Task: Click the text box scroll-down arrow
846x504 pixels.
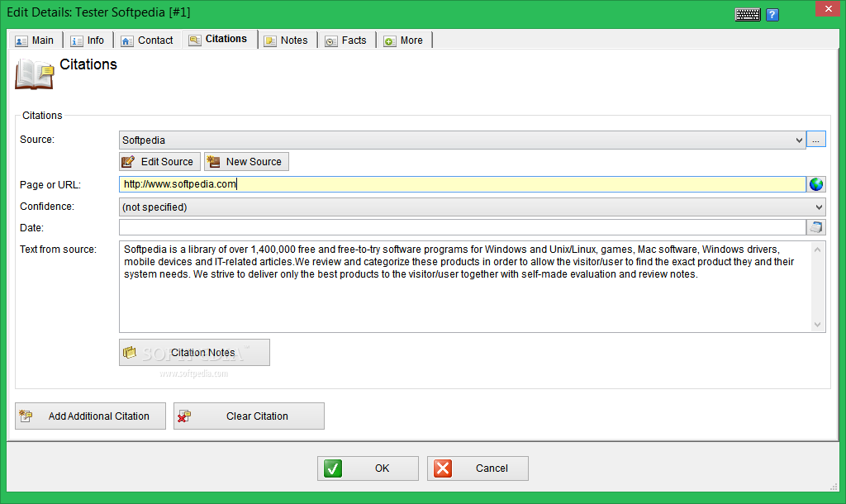Action: 817,325
